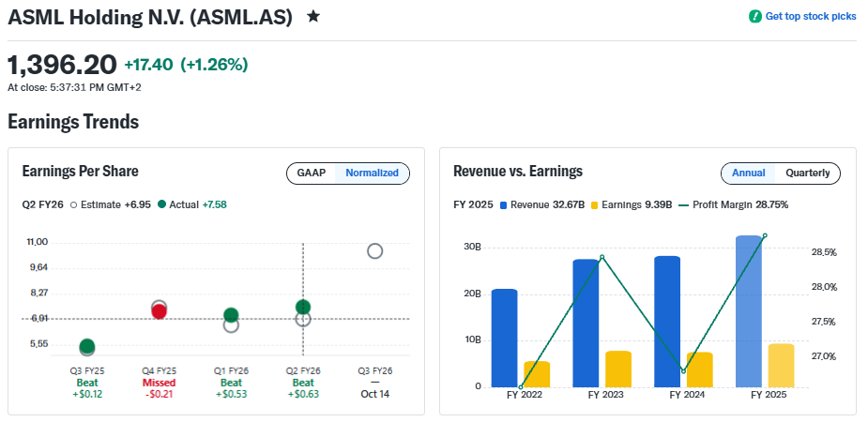Screen dimensions: 868x422
Task: Switch chart to Quarterly view
Action: [808, 173]
